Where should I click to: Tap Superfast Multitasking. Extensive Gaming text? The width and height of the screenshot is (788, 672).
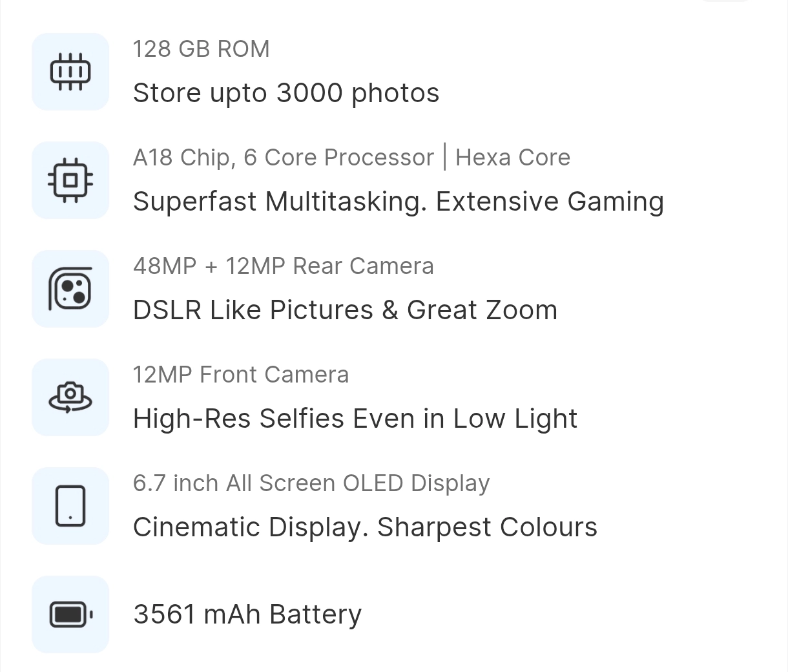[399, 202]
